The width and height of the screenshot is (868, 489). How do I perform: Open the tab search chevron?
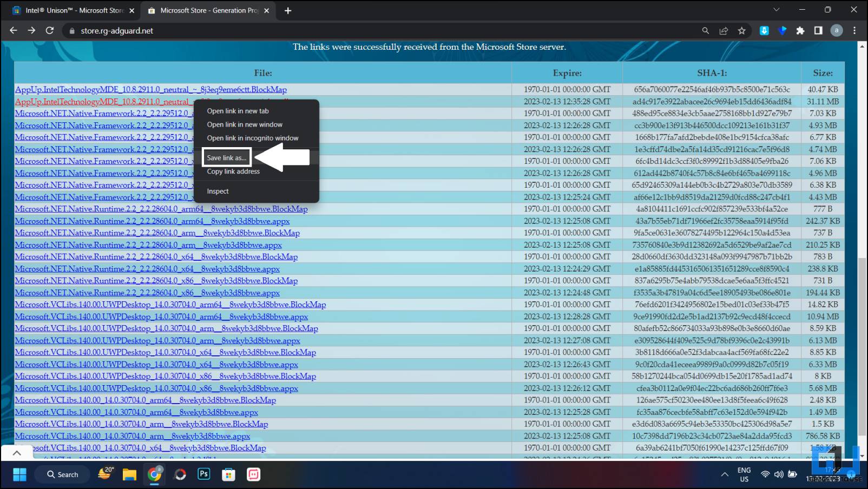(776, 10)
